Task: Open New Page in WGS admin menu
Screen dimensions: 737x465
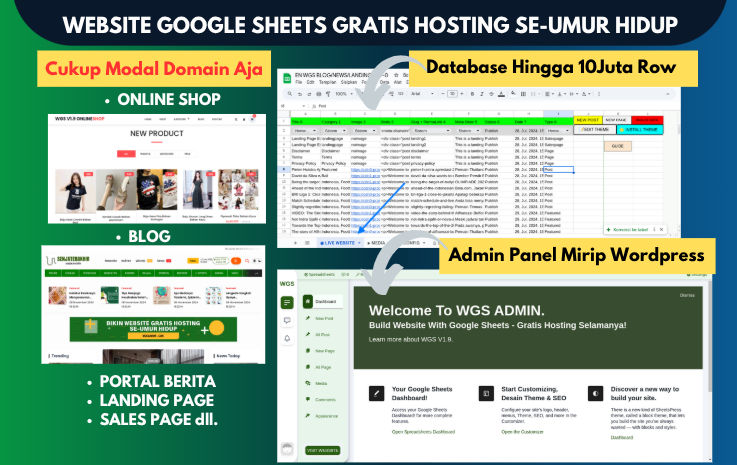Action: pos(321,351)
